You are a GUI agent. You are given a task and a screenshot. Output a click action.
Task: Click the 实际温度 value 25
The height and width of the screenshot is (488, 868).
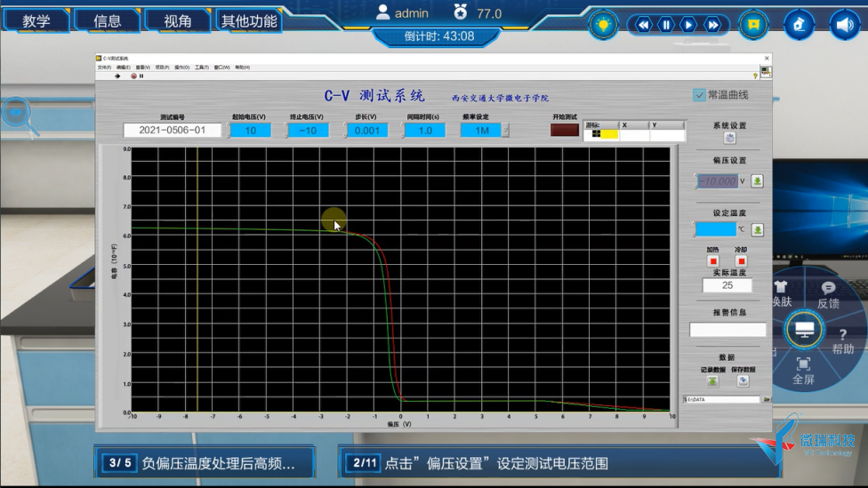pyautogui.click(x=727, y=285)
